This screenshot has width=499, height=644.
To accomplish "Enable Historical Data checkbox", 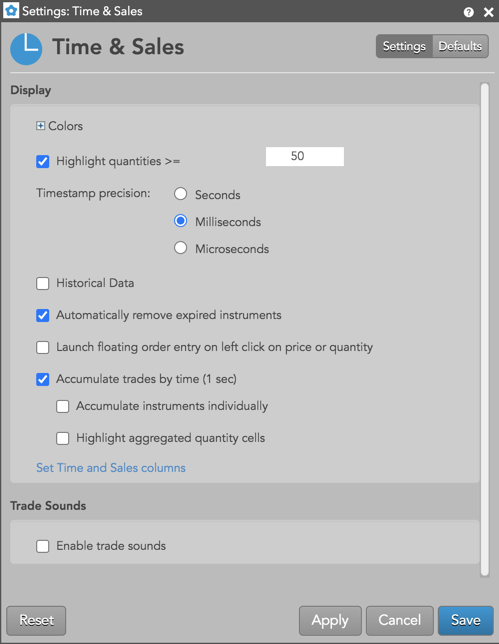I will (43, 283).
